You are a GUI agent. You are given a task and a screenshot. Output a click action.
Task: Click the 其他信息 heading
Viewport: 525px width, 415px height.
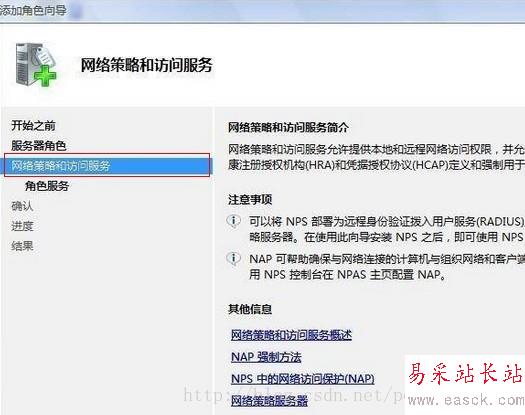(x=250, y=309)
